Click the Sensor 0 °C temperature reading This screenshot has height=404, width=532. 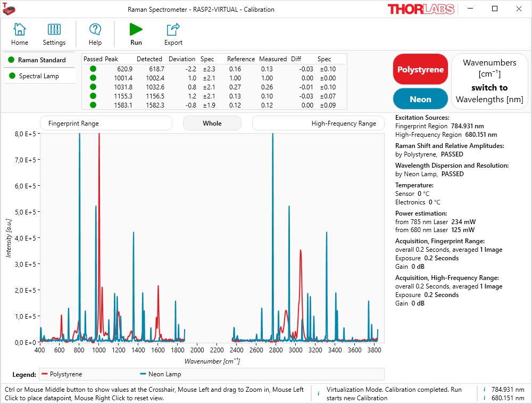[x=412, y=194]
